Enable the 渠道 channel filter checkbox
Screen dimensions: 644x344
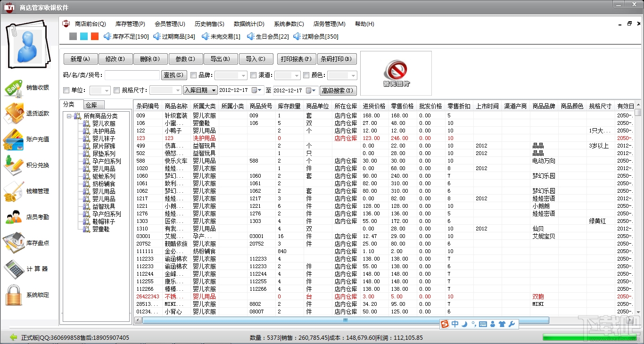point(253,75)
